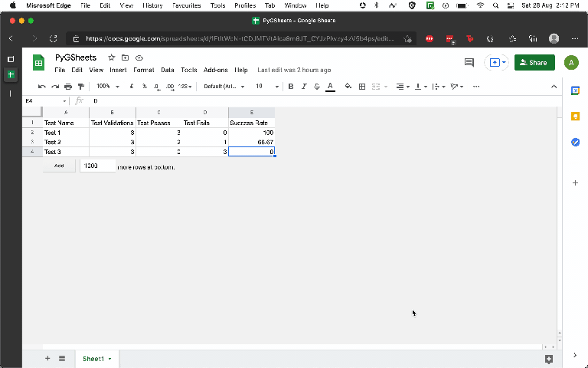Open comment history icon
588x368 pixels.
click(x=469, y=63)
